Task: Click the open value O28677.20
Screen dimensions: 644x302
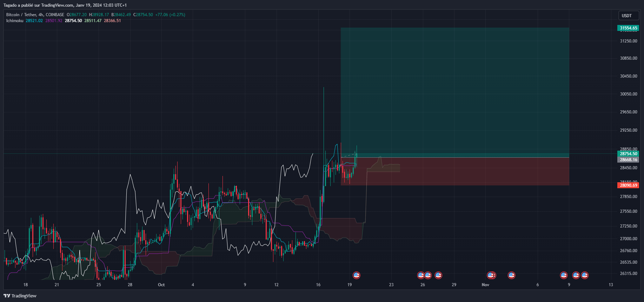Action: [x=77, y=15]
